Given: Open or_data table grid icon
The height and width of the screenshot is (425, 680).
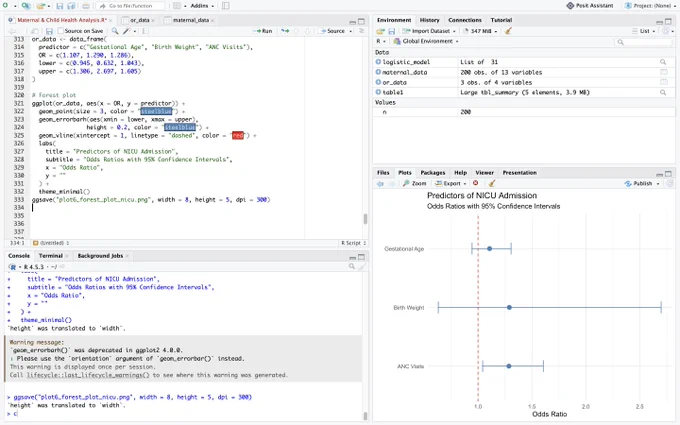Looking at the screenshot, I should point(664,82).
